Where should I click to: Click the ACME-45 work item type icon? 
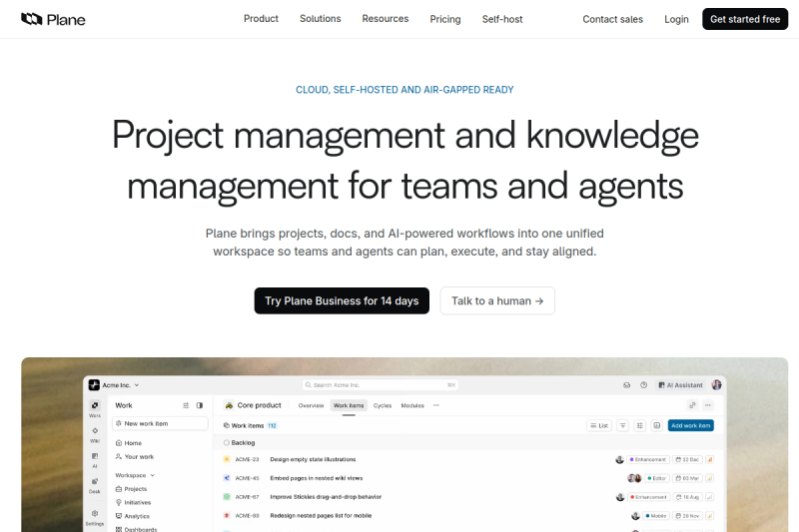point(227,478)
